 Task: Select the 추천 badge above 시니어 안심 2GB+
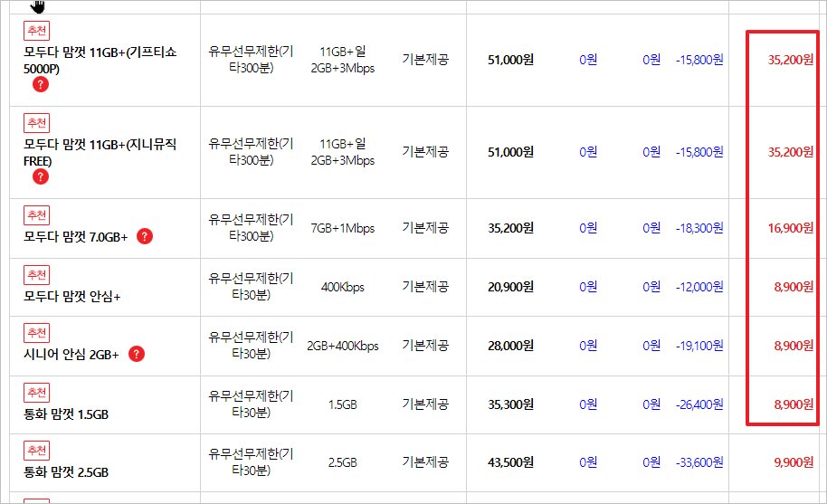click(x=36, y=333)
